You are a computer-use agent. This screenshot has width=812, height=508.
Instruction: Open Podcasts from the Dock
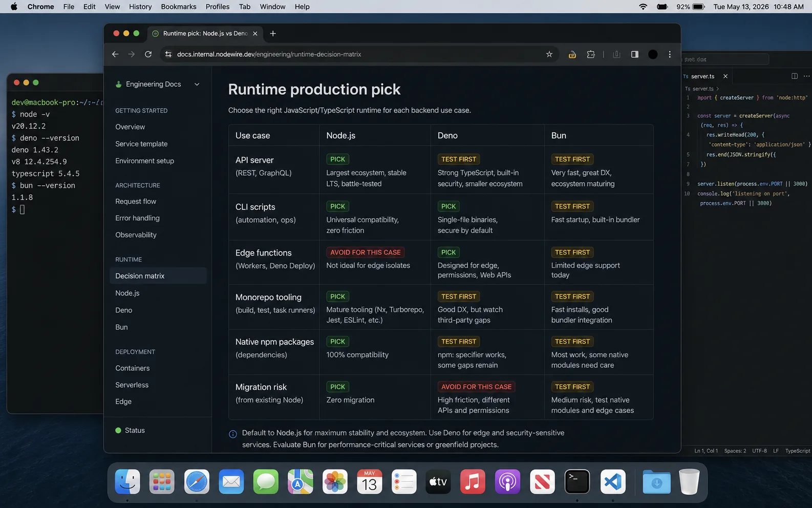[508, 481]
